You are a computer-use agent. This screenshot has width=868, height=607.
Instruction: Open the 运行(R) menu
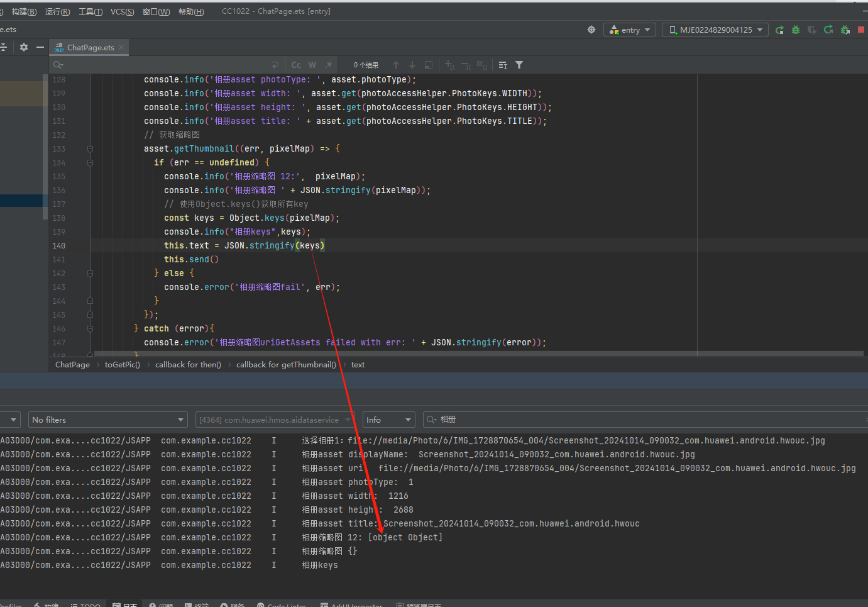[x=58, y=11]
